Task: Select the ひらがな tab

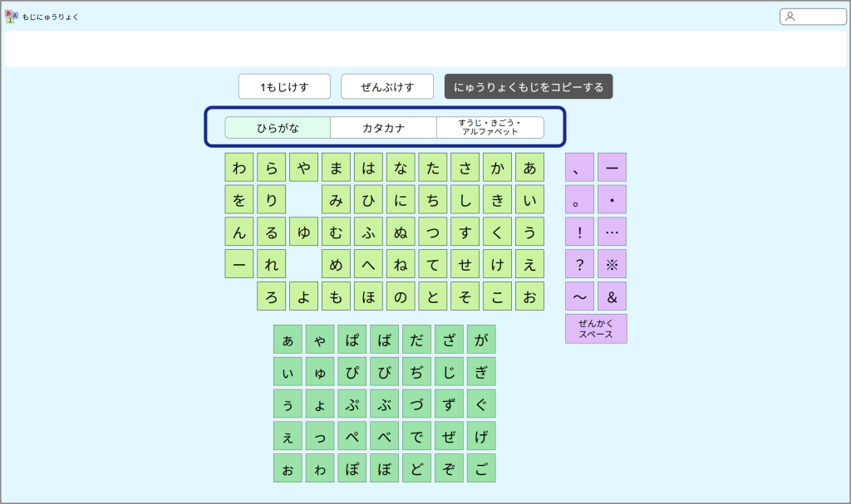Action: tap(278, 128)
